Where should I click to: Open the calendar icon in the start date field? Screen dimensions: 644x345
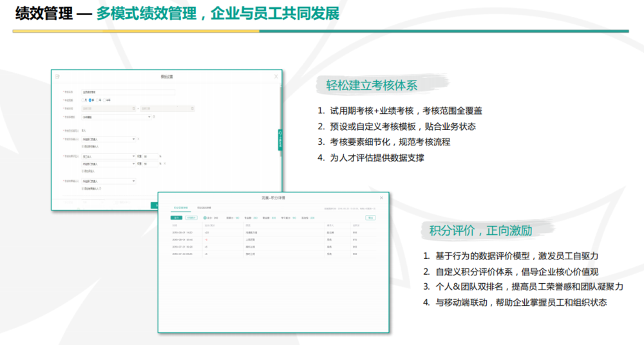135,108
